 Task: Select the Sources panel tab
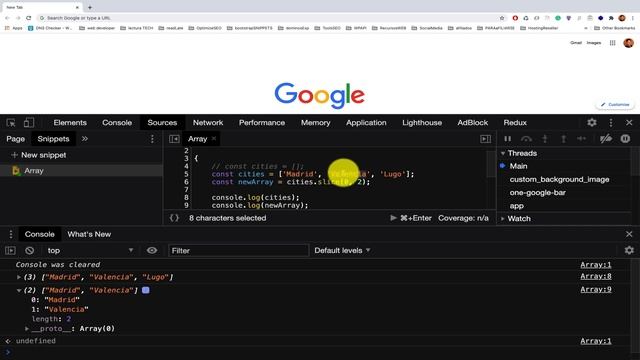coord(162,122)
